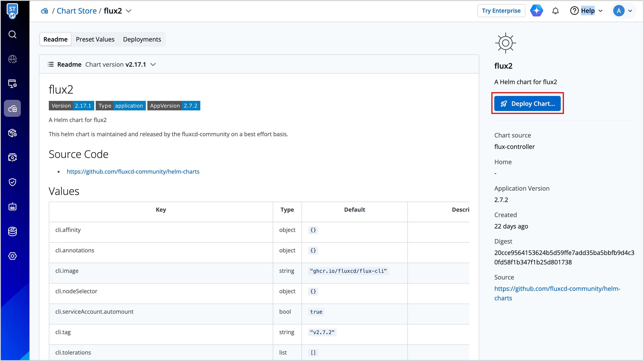Click the database stack sidebar icon
Image resolution: width=644 pixels, height=361 pixels.
12,231
